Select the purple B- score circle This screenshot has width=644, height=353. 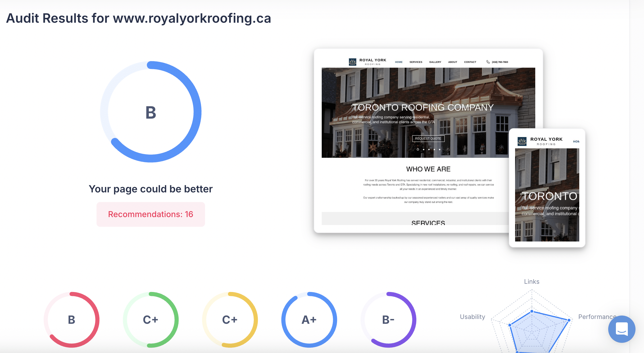tap(388, 320)
